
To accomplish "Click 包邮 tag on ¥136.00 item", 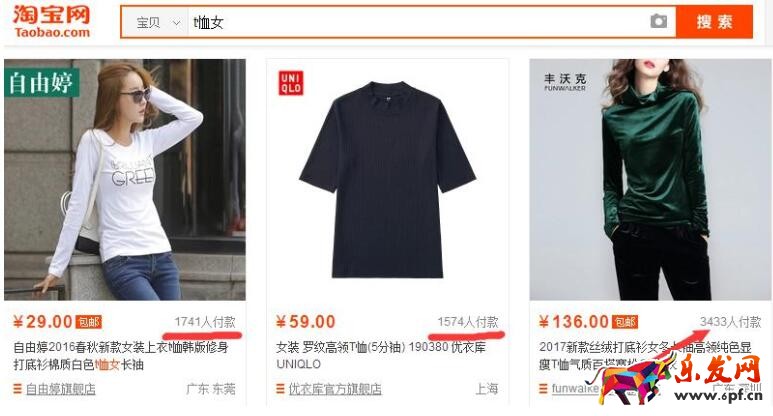I will (x=625, y=322).
